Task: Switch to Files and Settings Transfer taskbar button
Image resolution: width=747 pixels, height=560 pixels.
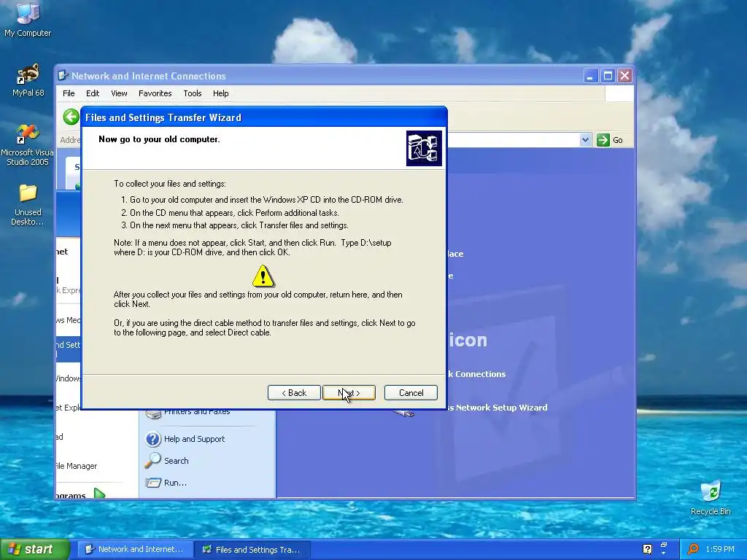Action: pos(252,550)
